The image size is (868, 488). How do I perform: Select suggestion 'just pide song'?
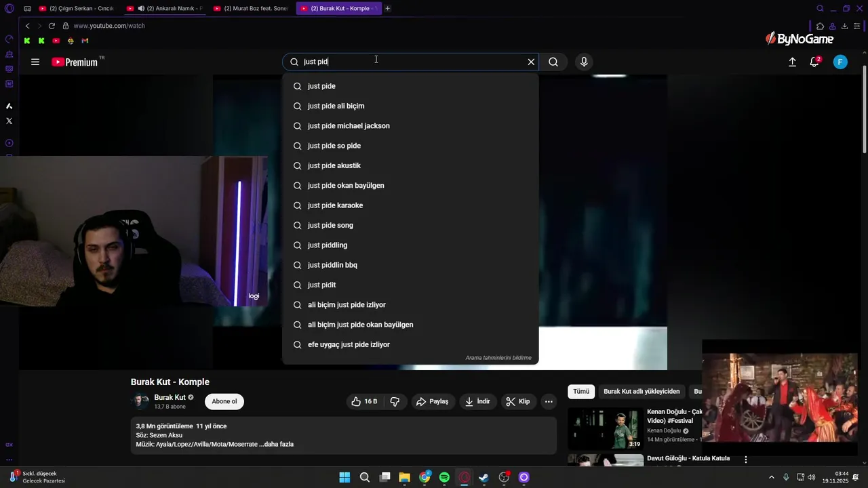(x=410, y=225)
